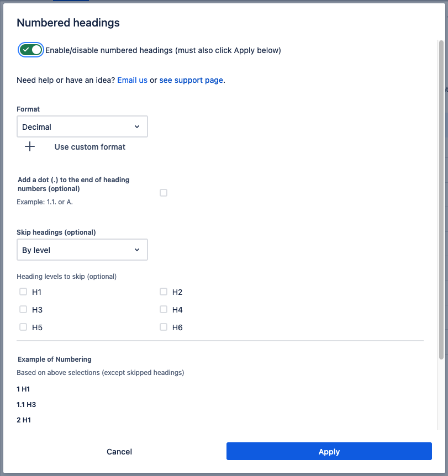Check the H2 skip checkbox
448x476 pixels.
pos(164,292)
